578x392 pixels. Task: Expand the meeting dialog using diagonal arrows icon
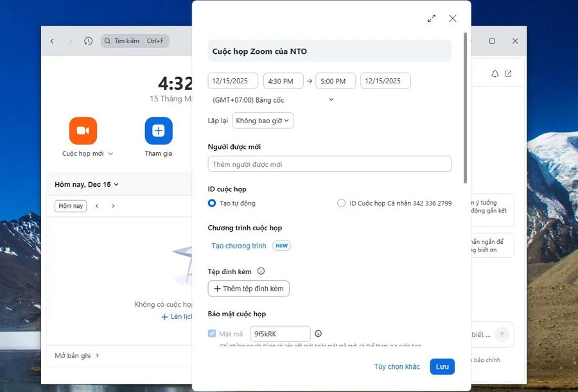coord(432,19)
